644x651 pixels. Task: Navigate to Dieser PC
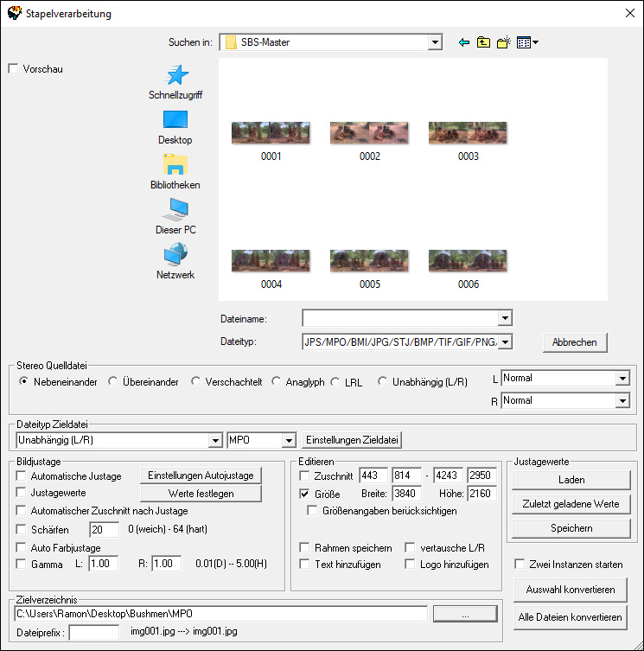[175, 216]
